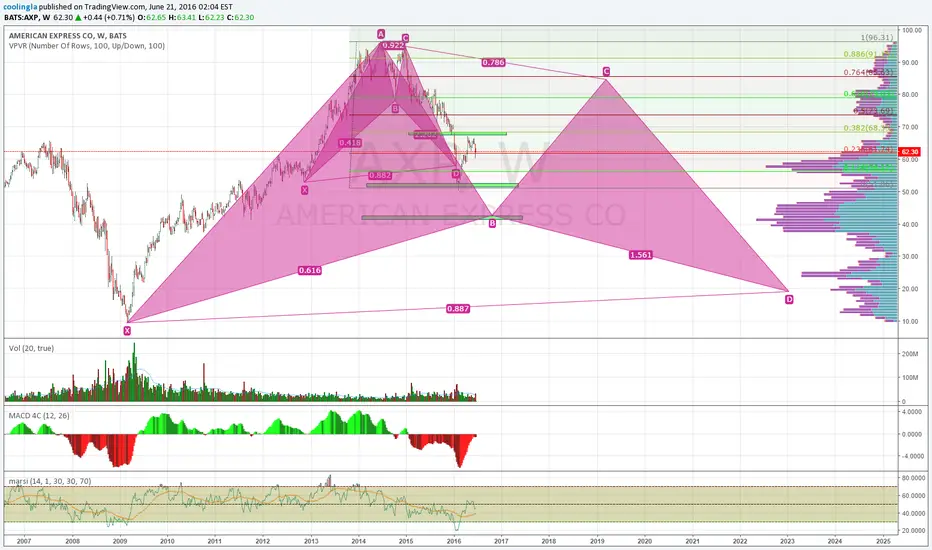Click the 70.00 price axis label
This screenshot has width=932, height=550.
910,127
